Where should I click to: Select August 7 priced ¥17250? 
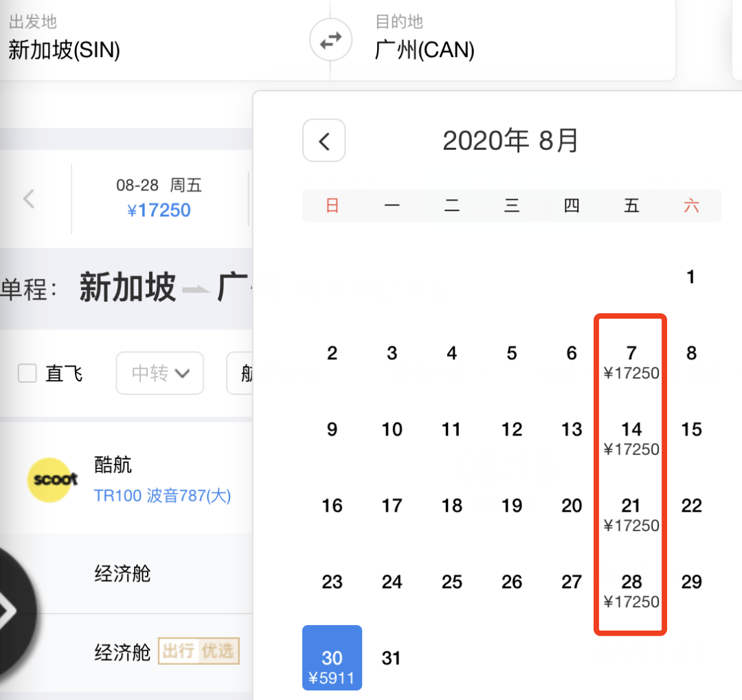[x=631, y=362]
